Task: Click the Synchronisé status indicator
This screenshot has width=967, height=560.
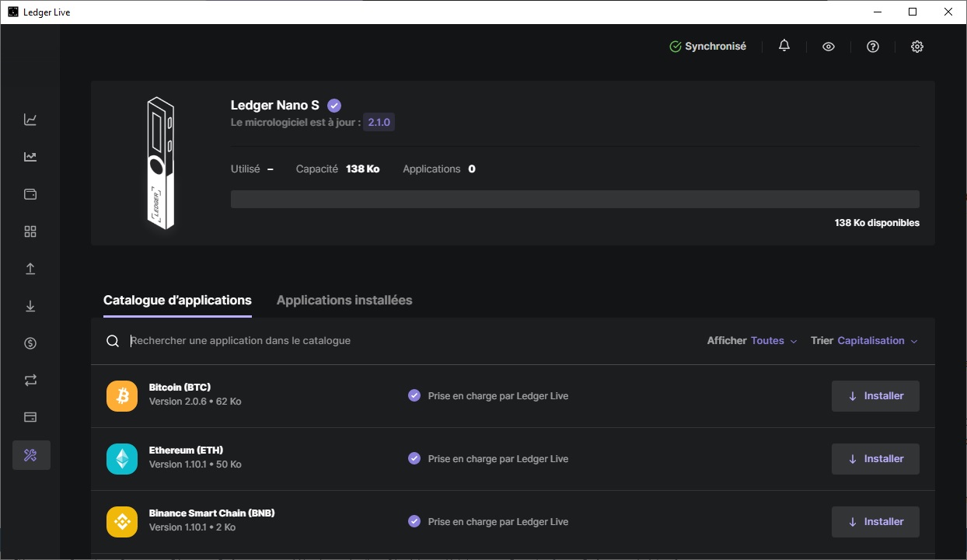Action: coord(708,47)
